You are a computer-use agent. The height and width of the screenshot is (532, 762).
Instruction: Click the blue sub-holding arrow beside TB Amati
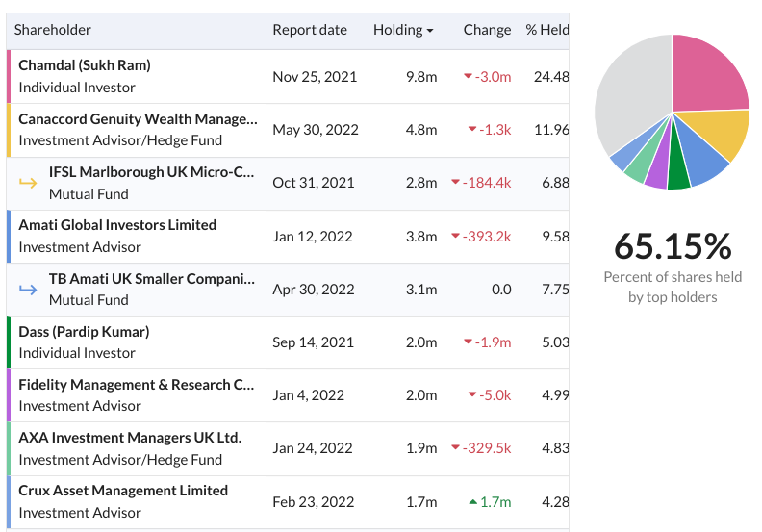pos(28,290)
